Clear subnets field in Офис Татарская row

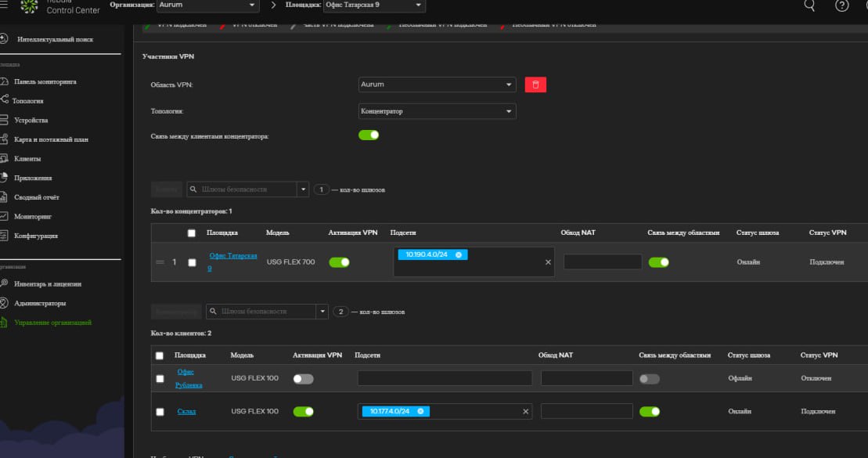(548, 262)
